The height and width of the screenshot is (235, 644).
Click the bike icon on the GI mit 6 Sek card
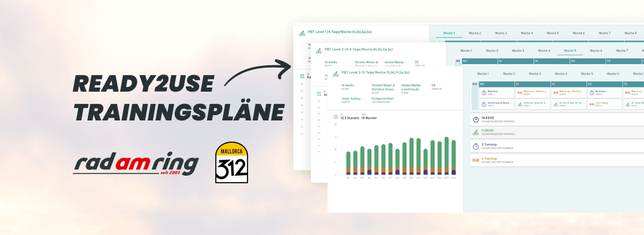coord(556,104)
